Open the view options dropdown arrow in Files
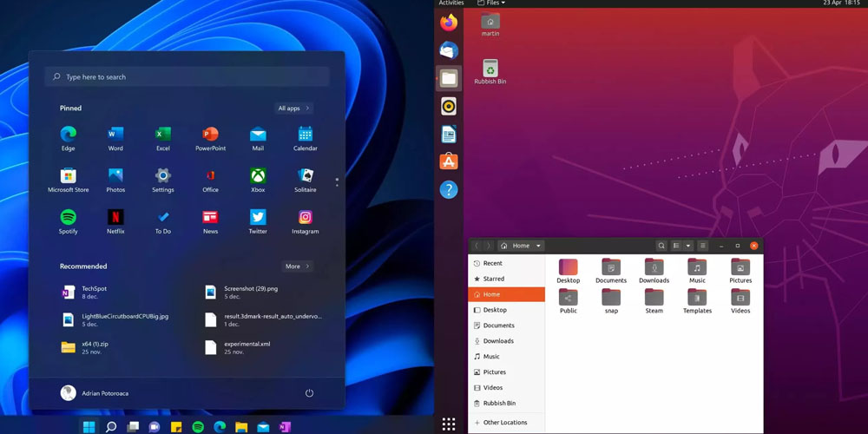868x434 pixels. [688, 246]
